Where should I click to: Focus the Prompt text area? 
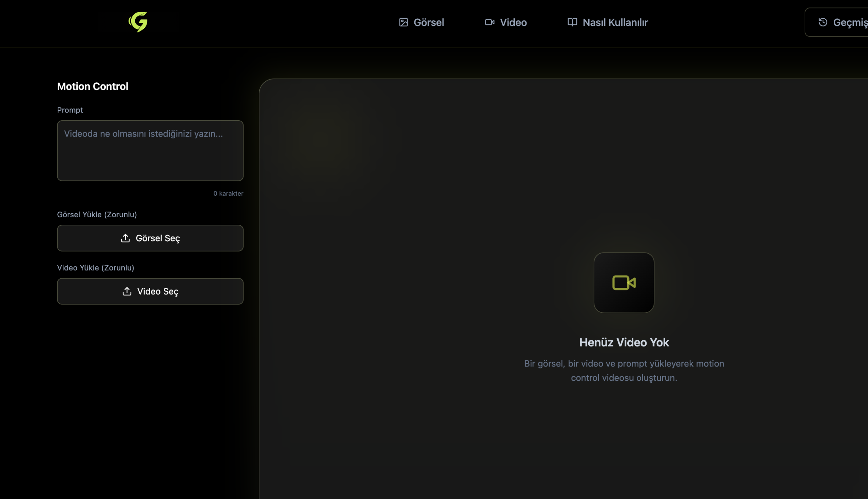pyautogui.click(x=150, y=151)
